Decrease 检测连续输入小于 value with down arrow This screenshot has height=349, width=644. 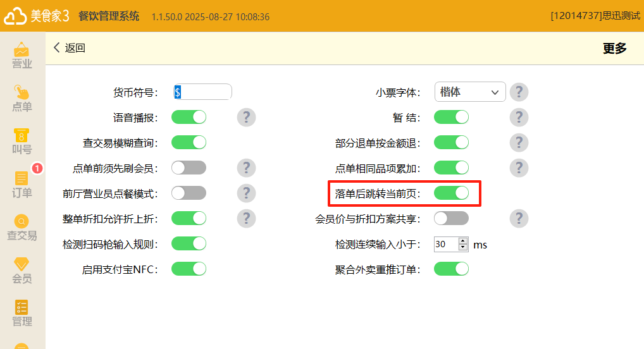(x=463, y=247)
